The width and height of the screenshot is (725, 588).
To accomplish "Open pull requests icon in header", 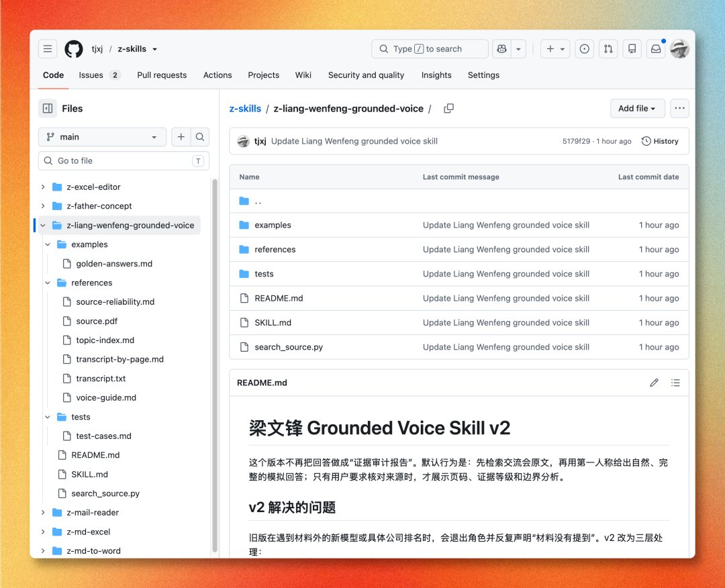I will [608, 49].
